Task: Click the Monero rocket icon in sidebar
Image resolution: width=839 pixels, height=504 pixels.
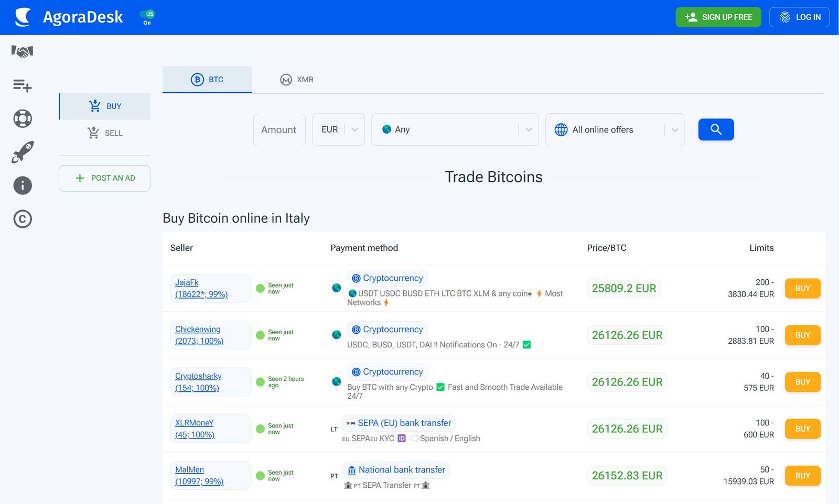Action: [x=22, y=152]
